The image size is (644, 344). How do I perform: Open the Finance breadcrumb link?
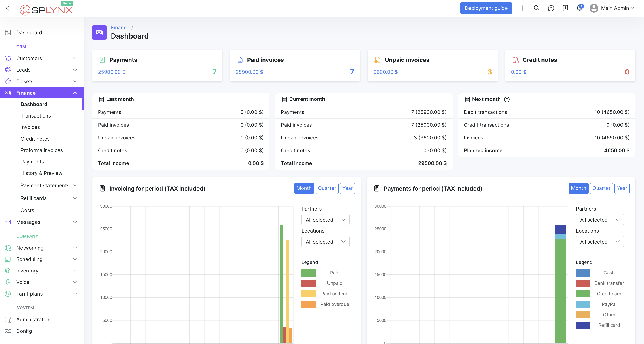click(120, 28)
